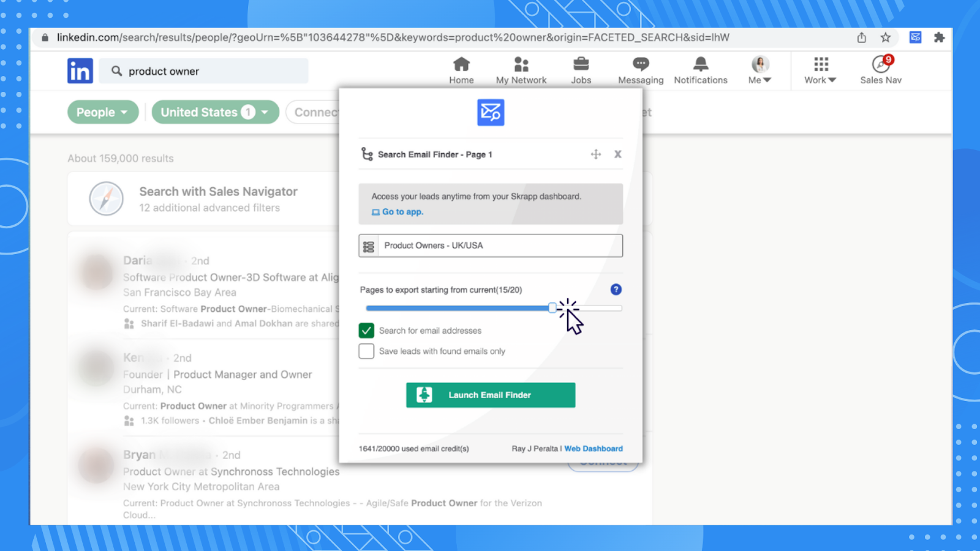Open the browser extensions puzzle icon
The image size is (980, 551).
click(939, 37)
